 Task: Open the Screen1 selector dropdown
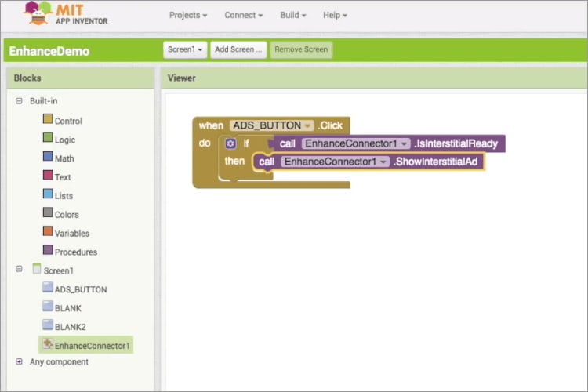pos(185,49)
